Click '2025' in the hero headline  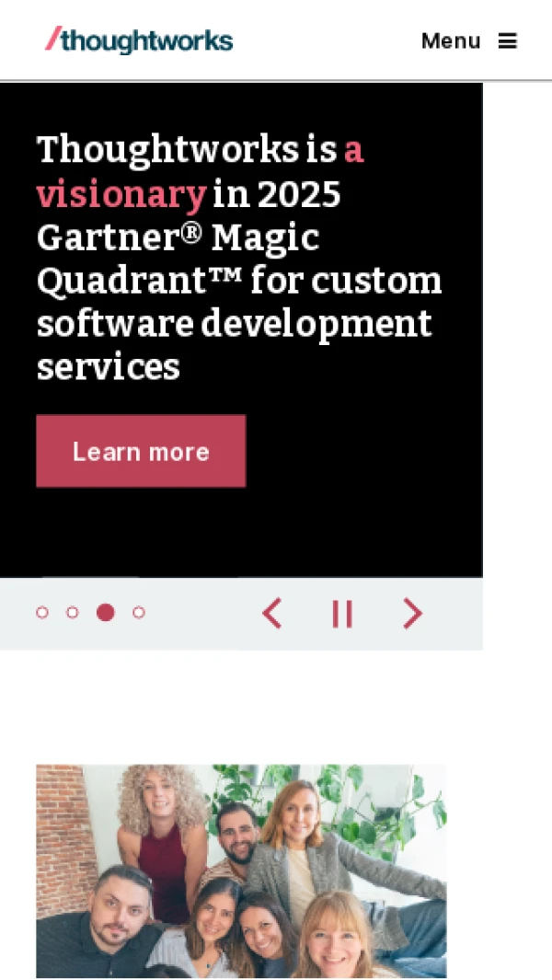[x=299, y=194]
